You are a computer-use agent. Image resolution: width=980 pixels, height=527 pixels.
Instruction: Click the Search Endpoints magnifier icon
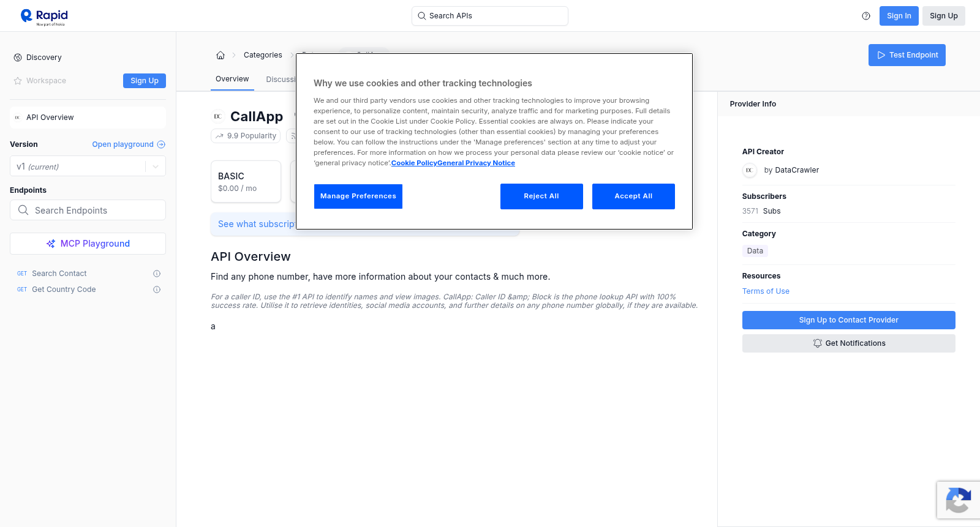[x=23, y=210]
